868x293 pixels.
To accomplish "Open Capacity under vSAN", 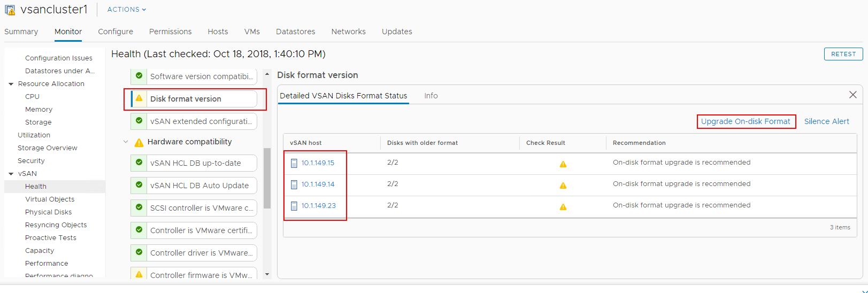I will 40,251.
